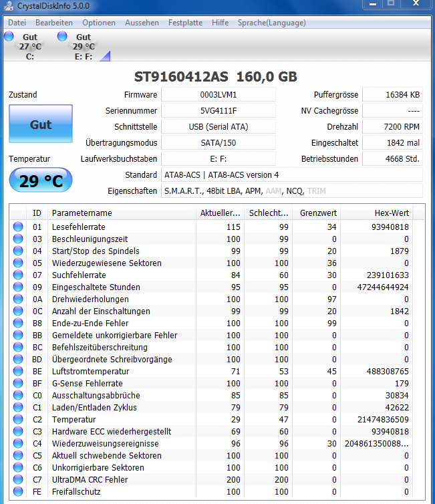Click the 29 °C temperature button

(x=41, y=180)
